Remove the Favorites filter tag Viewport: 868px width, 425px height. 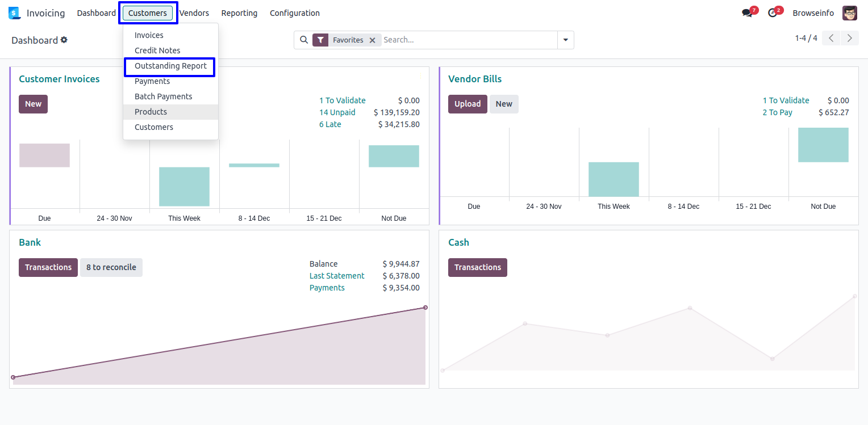(372, 40)
